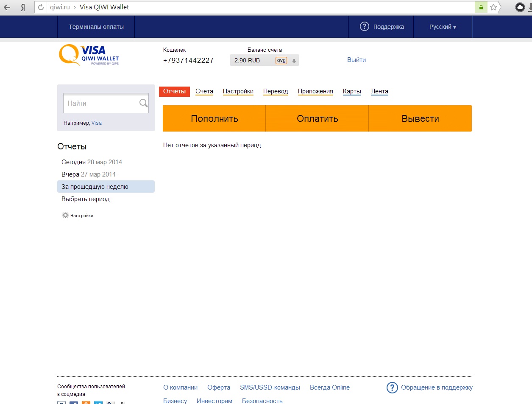Select the Отчеты tab

point(174,91)
